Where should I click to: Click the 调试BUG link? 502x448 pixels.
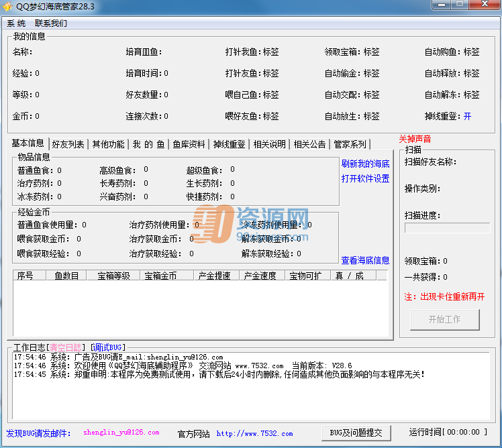[107, 347]
